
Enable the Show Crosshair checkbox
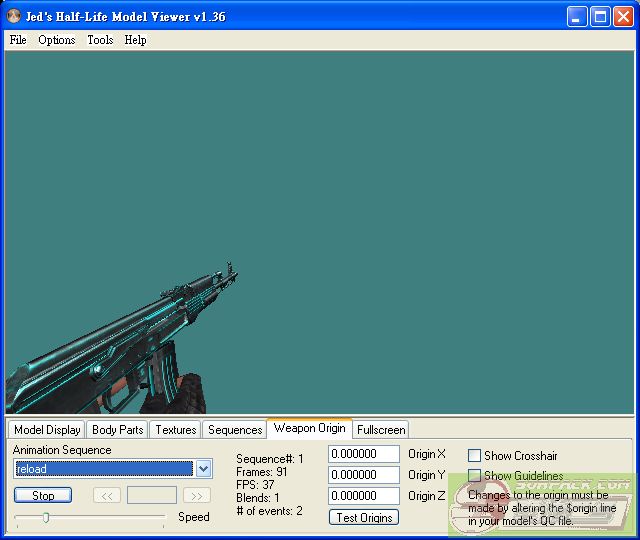click(x=475, y=456)
